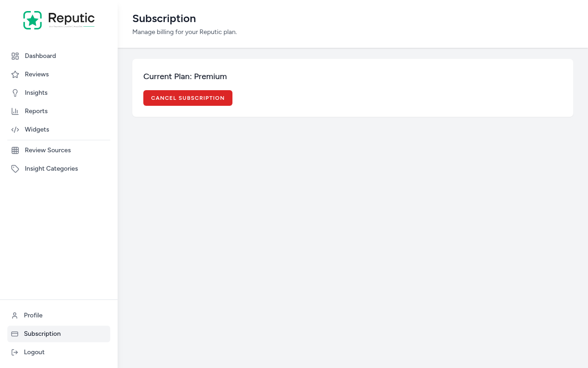Open the Widgets section

pos(37,129)
